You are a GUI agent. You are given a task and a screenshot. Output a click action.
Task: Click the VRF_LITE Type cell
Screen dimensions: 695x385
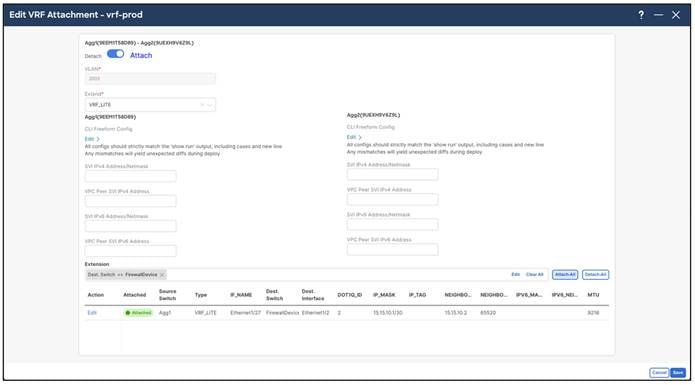(206, 313)
